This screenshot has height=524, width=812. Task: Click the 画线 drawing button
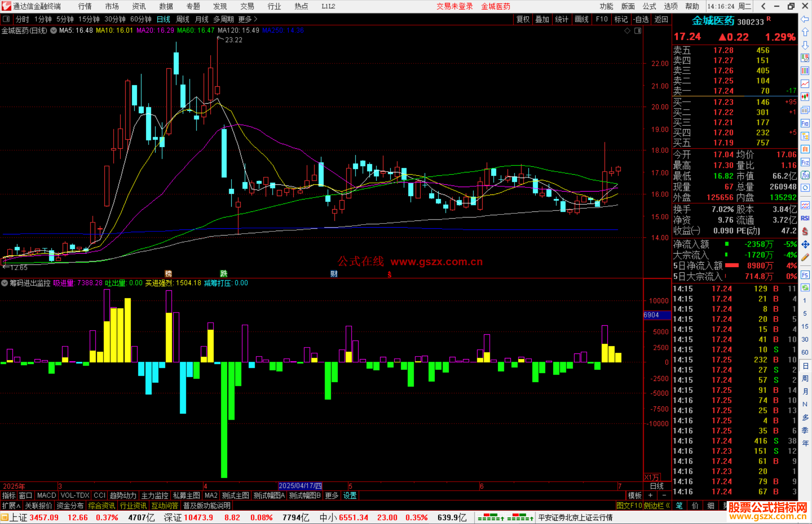(582, 19)
